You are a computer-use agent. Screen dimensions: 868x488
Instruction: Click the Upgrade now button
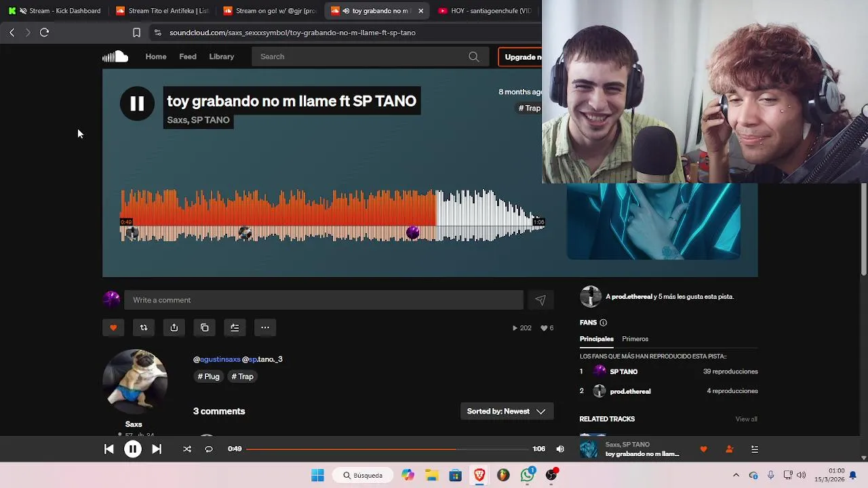tap(519, 57)
